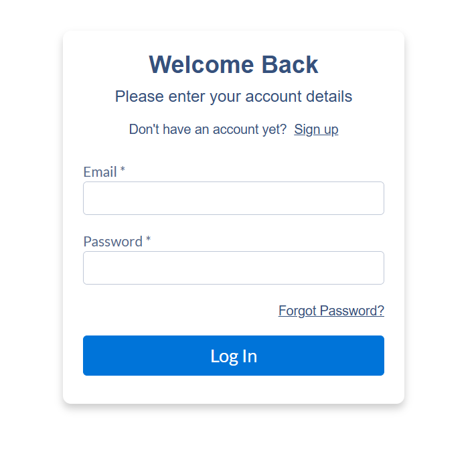Place cursor in the box under Password
This screenshot has height=450, width=476.
233,268
